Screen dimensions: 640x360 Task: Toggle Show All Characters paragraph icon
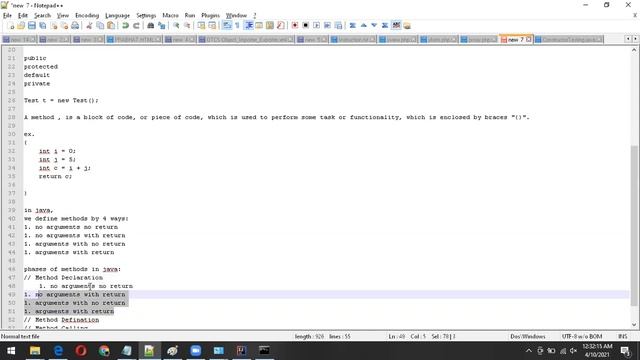(238, 26)
